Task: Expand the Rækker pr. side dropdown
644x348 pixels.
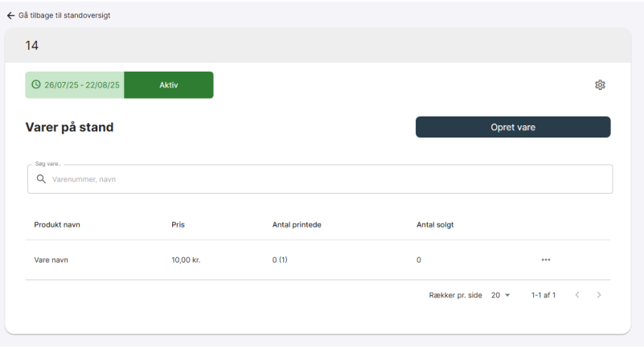Action: pyautogui.click(x=501, y=296)
